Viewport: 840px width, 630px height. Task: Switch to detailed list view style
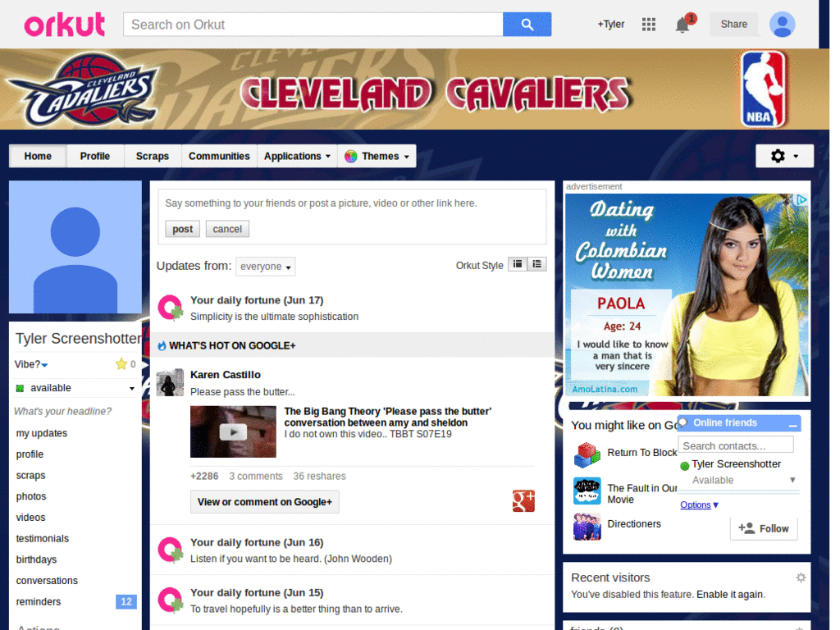(x=536, y=264)
